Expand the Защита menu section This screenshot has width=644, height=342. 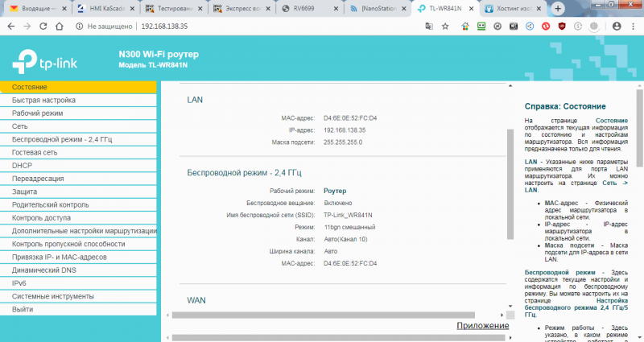(x=78, y=192)
